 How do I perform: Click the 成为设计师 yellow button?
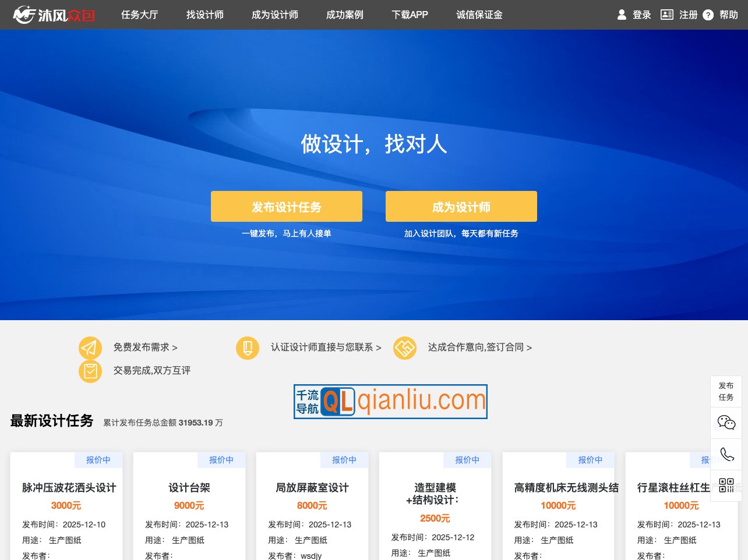pyautogui.click(x=461, y=206)
